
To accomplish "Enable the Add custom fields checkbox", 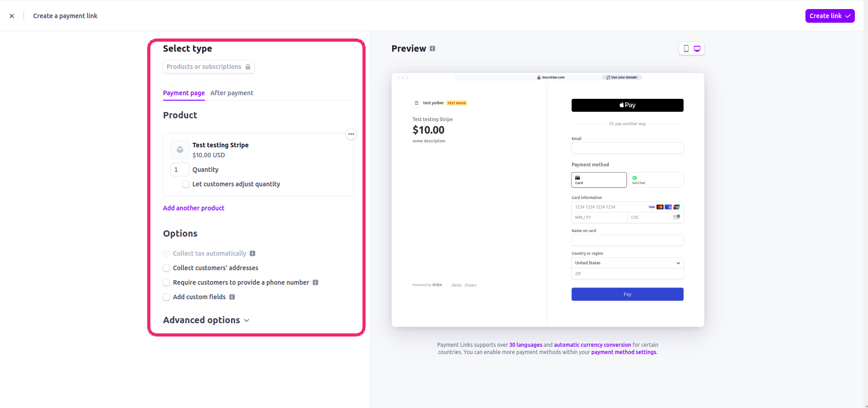I will pyautogui.click(x=166, y=297).
